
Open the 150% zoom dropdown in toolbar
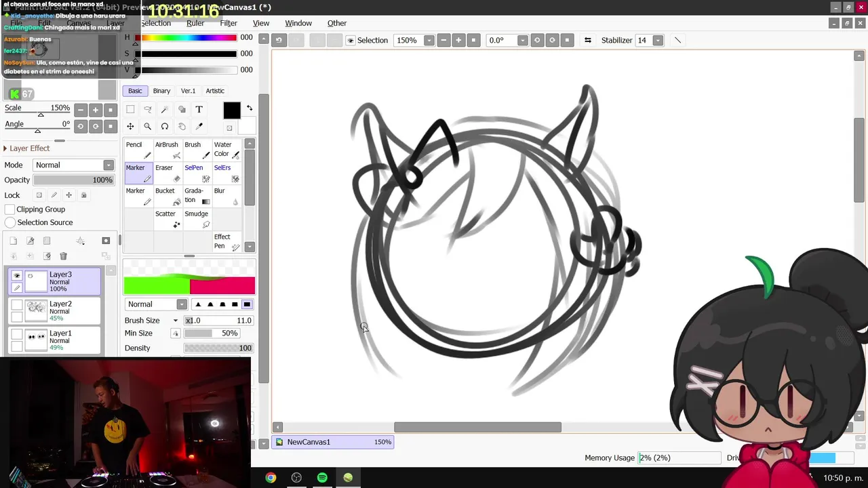coord(429,41)
